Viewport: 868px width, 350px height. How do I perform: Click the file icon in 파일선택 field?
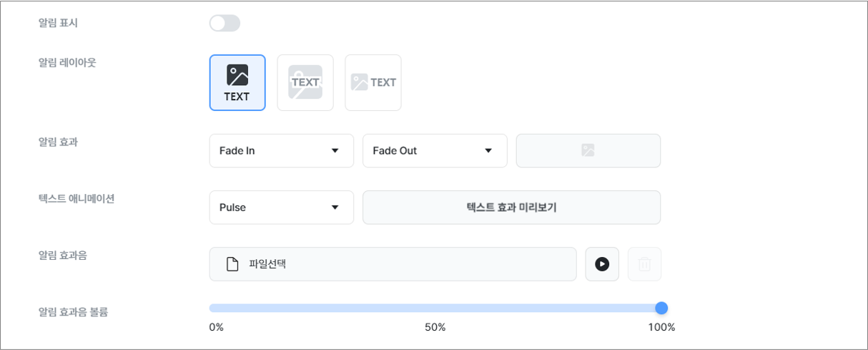[232, 264]
